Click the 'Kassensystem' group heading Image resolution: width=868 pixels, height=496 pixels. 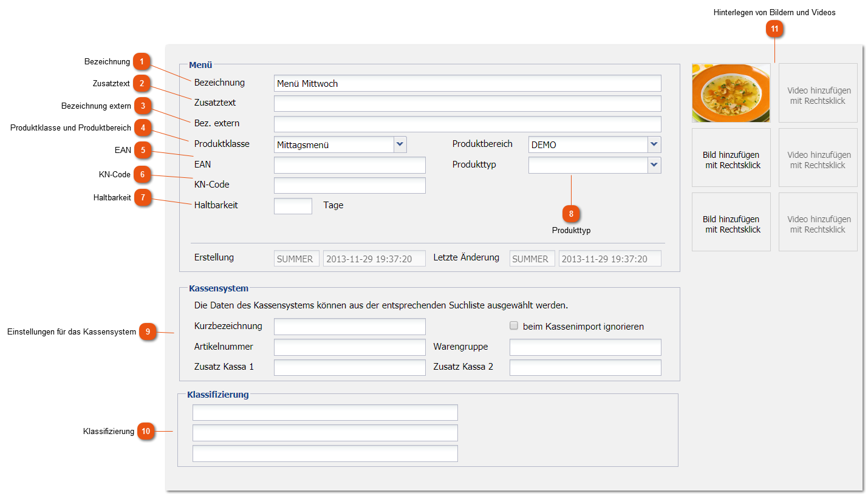pos(219,288)
